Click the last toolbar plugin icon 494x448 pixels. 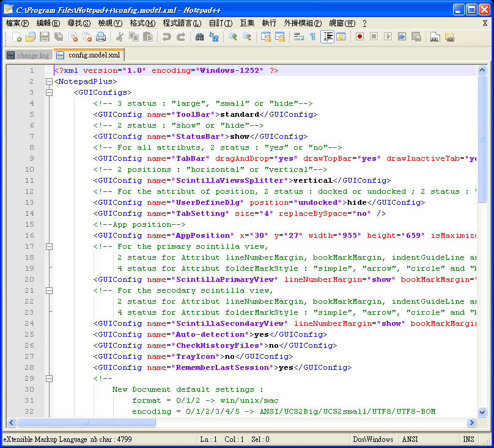click(449, 37)
